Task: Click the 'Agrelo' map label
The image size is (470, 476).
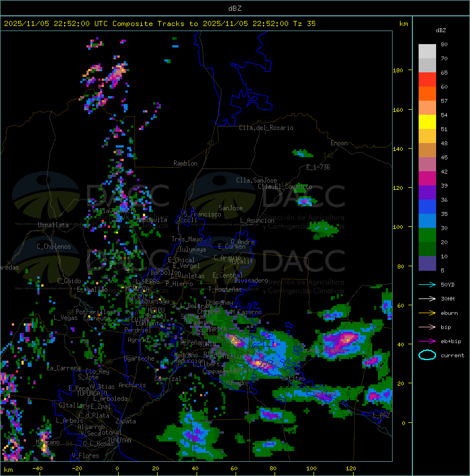Action: (x=138, y=340)
